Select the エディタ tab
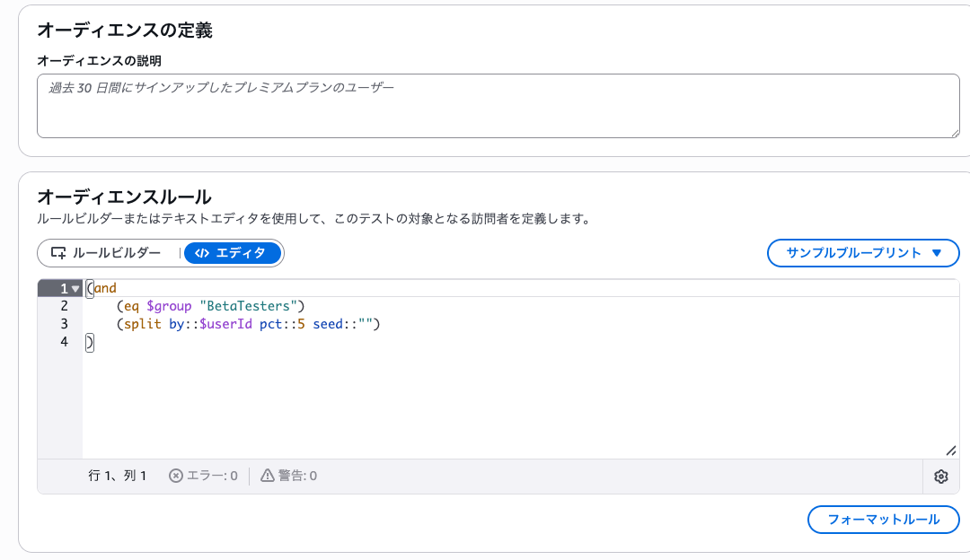This screenshot has height=560, width=970. 232,253
